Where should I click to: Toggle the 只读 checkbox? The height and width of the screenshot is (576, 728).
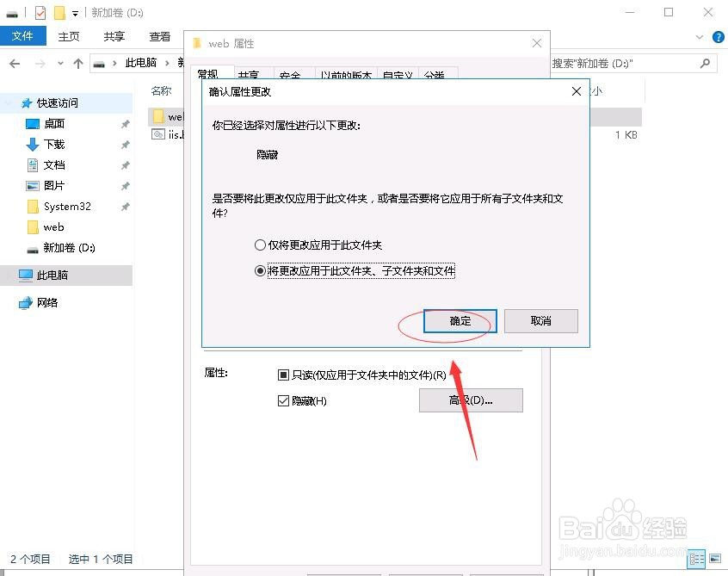(283, 374)
